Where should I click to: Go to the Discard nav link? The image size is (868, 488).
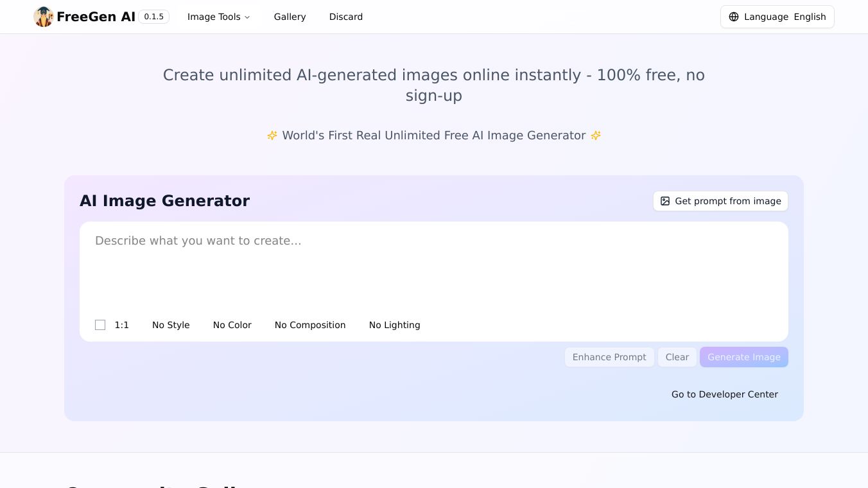click(346, 17)
